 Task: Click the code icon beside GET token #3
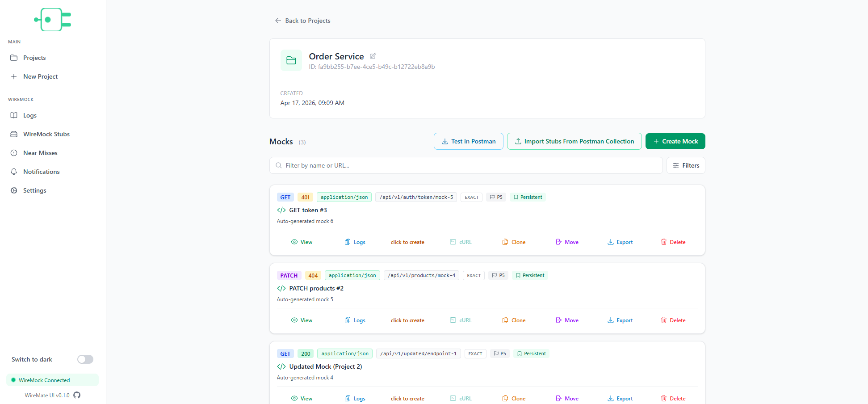click(281, 210)
